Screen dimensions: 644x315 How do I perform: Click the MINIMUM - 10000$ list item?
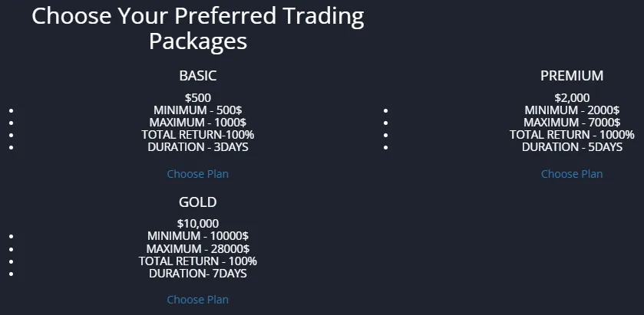(198, 236)
